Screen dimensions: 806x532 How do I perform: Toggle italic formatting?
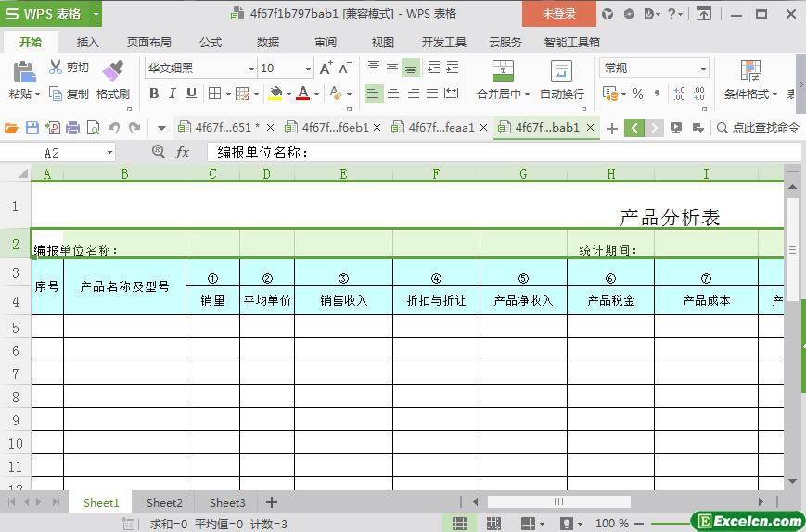point(173,93)
